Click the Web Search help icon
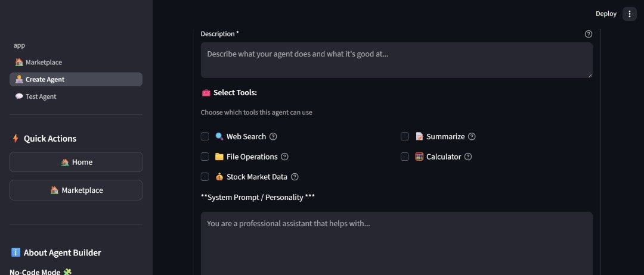644x275 pixels. pos(273,136)
